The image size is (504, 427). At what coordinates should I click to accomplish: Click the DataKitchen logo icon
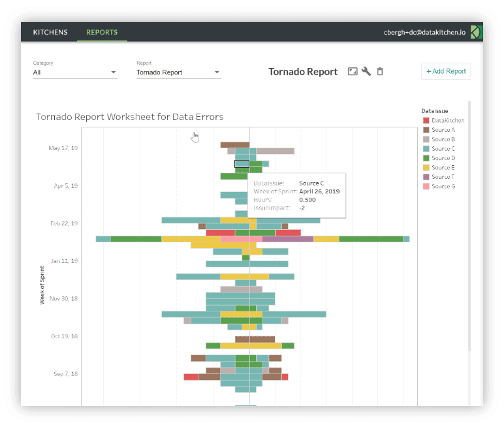(x=477, y=32)
